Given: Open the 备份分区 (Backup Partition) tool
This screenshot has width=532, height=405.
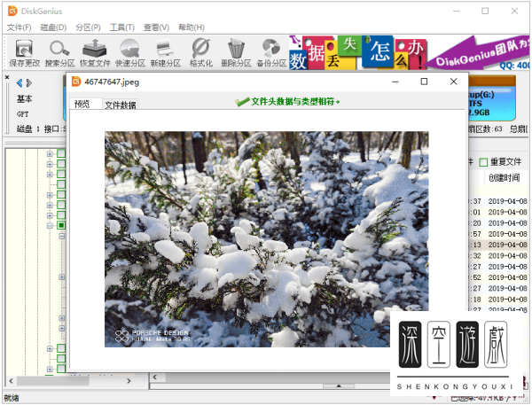Looking at the screenshot, I should (271, 51).
